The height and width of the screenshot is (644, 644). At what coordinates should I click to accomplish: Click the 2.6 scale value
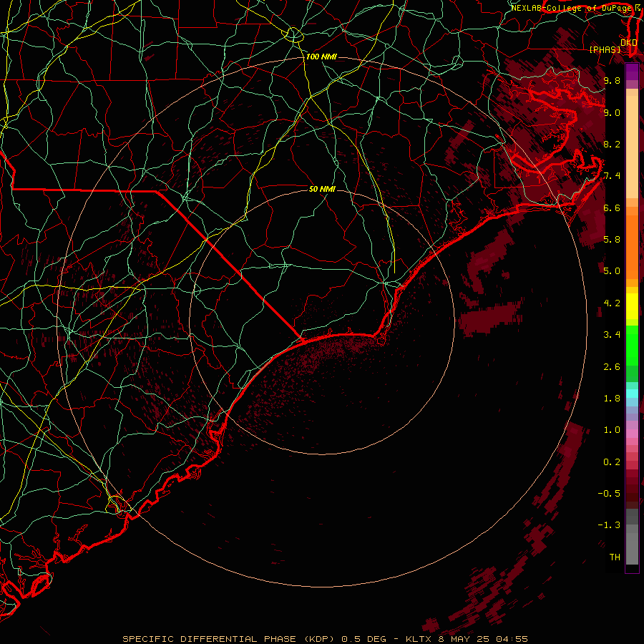click(x=612, y=367)
